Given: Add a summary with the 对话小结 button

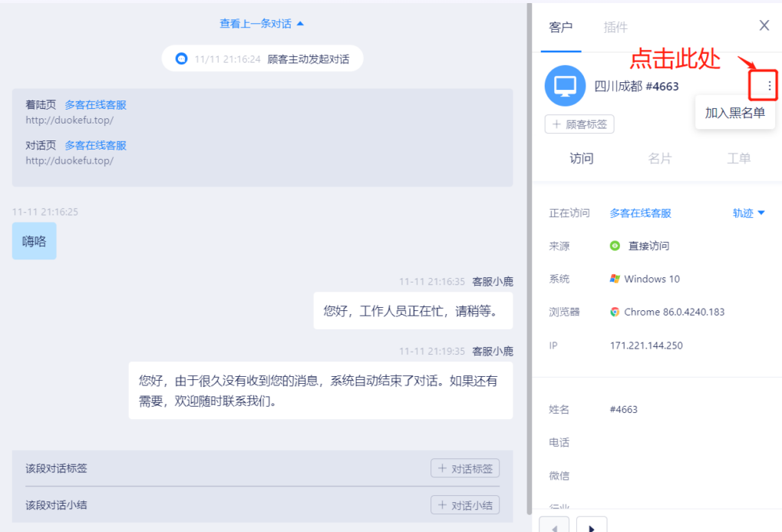Looking at the screenshot, I should coord(464,504).
